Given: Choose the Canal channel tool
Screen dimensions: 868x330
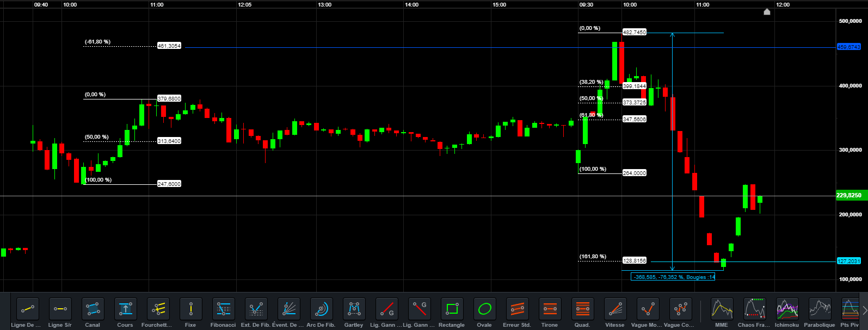Looking at the screenshot, I should [x=93, y=309].
